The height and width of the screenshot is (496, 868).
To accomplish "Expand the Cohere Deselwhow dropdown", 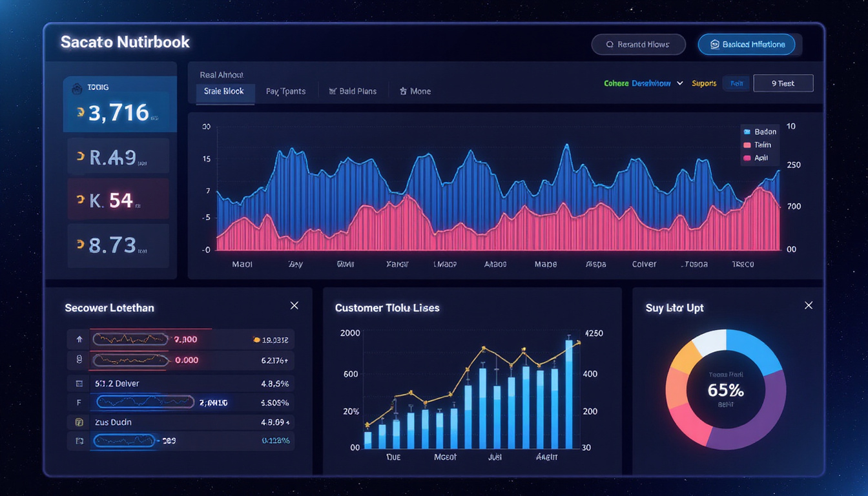I will (x=679, y=83).
